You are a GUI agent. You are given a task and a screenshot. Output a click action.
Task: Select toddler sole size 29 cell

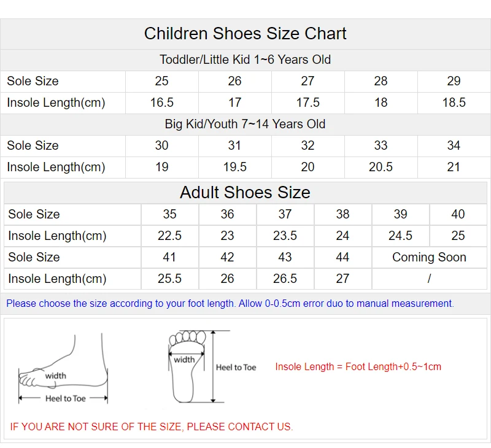454,81
